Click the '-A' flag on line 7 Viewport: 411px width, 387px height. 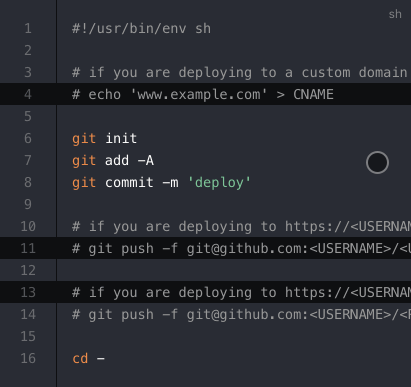[x=146, y=161]
